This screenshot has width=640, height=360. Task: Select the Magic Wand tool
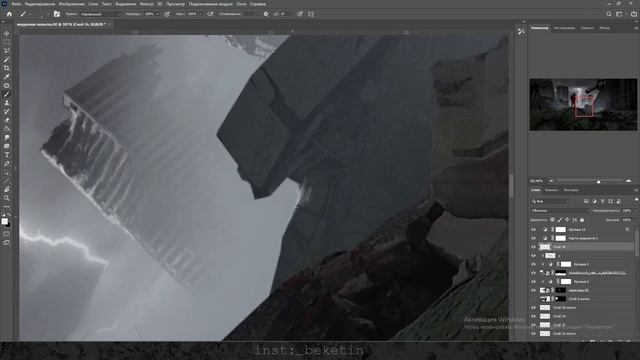(x=7, y=59)
